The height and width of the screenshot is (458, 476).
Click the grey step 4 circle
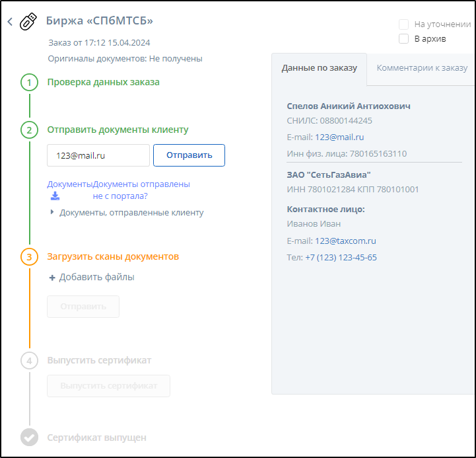(x=29, y=360)
